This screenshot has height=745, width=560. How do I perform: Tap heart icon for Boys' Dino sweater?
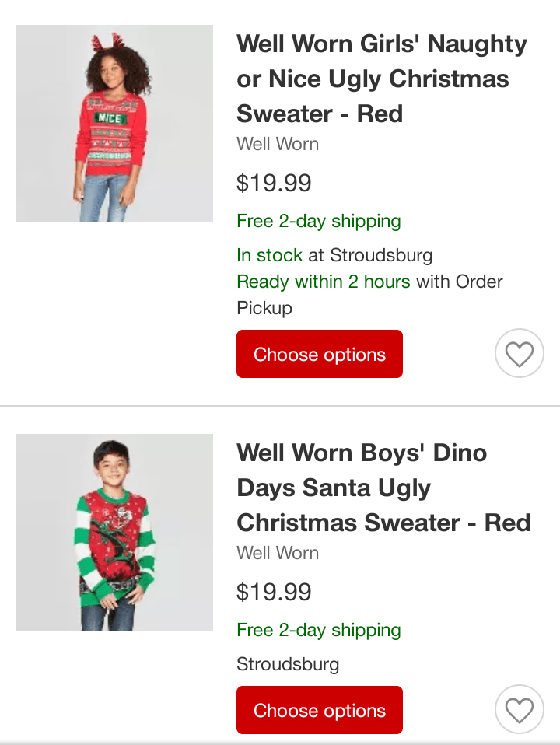coord(519,709)
